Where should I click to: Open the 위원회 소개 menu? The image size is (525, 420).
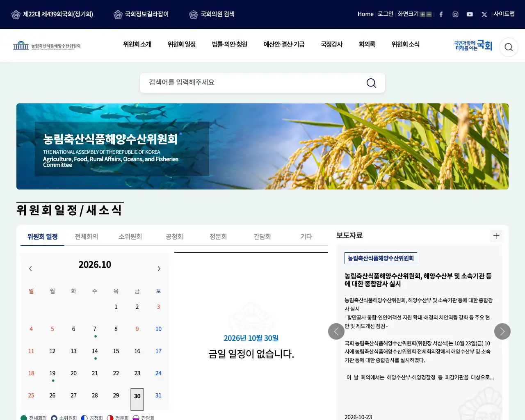click(137, 44)
